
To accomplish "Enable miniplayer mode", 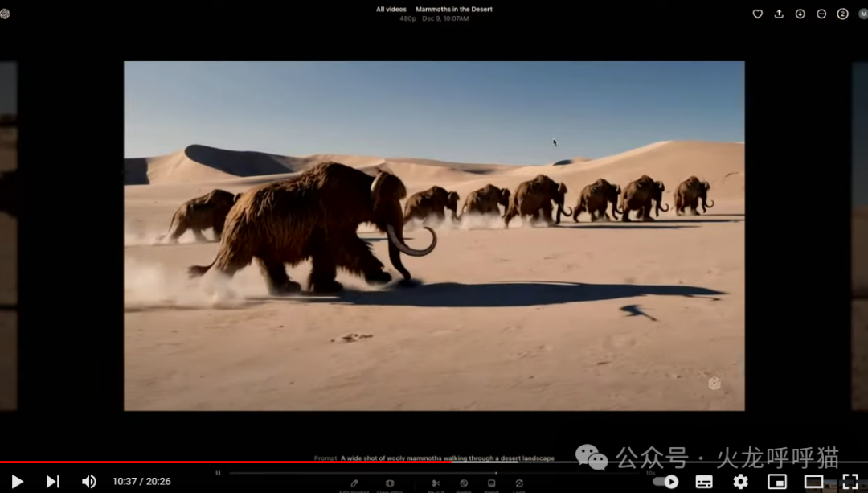I will click(x=777, y=482).
